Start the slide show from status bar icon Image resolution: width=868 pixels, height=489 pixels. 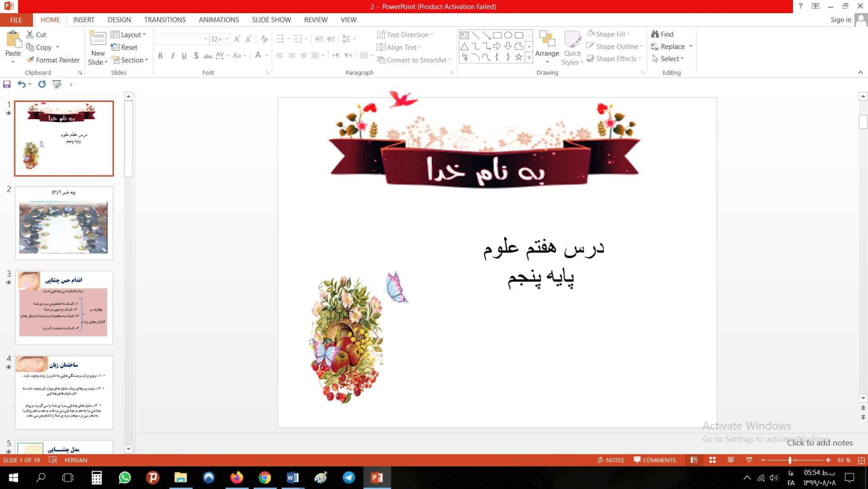[749, 460]
